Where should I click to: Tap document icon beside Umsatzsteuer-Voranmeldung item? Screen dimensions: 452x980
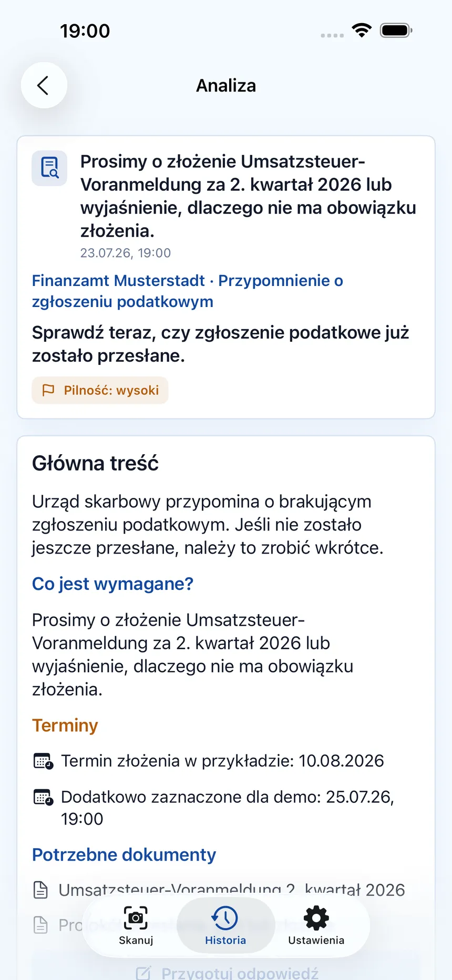[x=41, y=890]
